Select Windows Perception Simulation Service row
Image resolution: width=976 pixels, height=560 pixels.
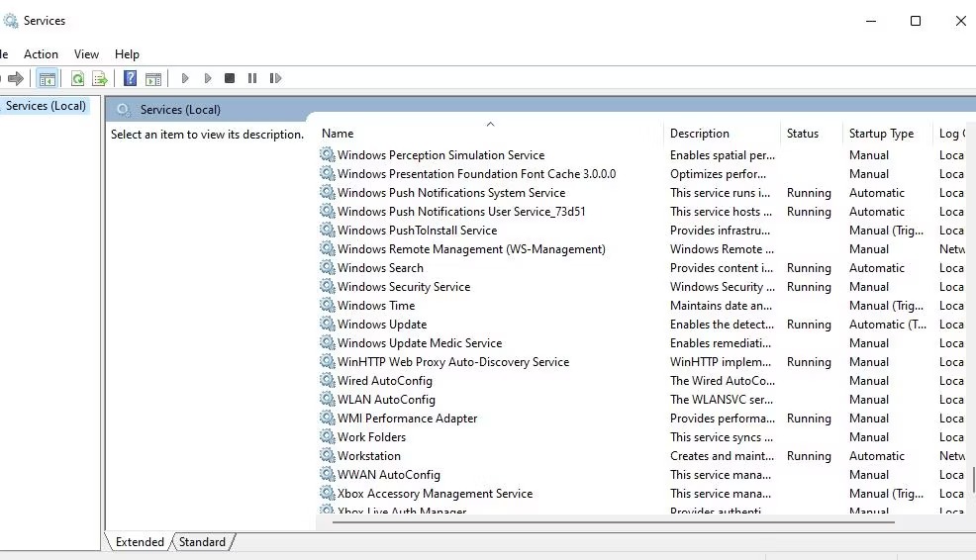tap(440, 155)
